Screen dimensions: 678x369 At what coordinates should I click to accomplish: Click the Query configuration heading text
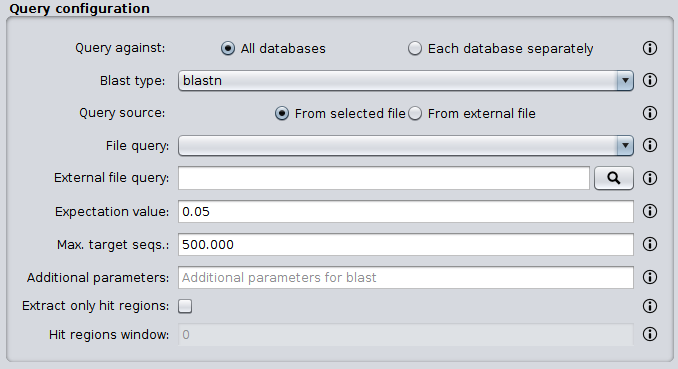pyautogui.click(x=80, y=8)
